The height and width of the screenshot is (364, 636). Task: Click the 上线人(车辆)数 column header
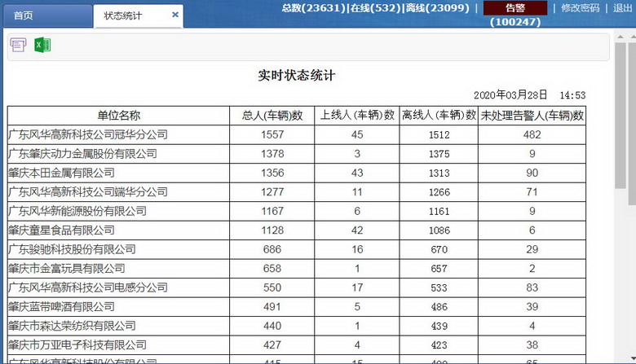(357, 116)
